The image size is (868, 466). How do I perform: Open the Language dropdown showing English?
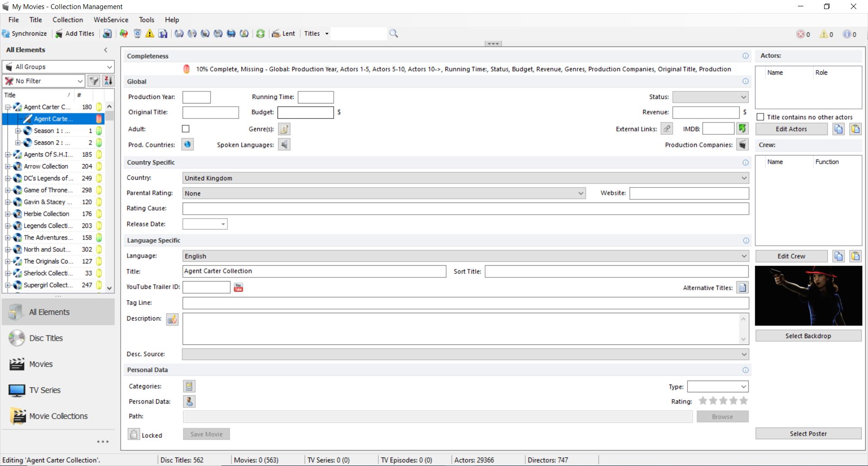[x=466, y=256]
